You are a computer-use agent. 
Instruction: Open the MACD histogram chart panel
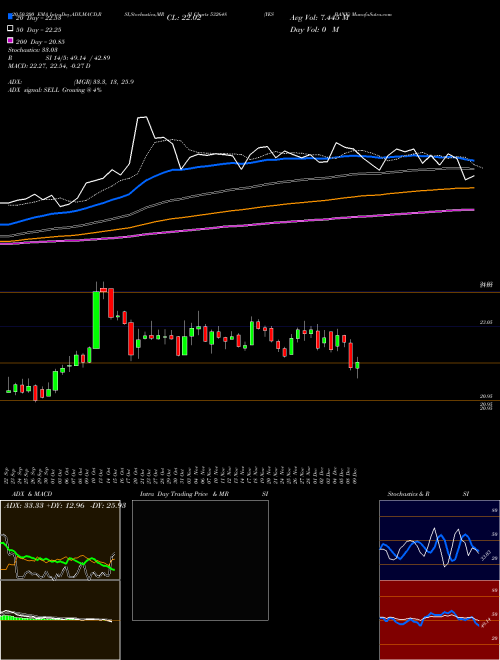(60, 620)
